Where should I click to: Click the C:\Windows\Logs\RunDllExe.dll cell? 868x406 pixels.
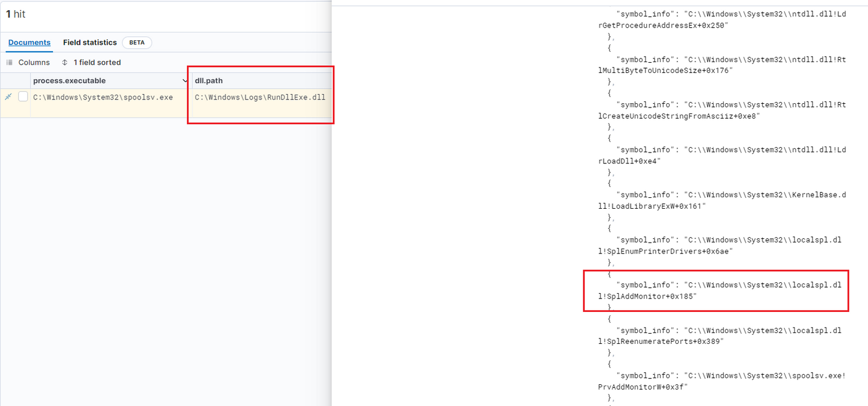(x=260, y=97)
